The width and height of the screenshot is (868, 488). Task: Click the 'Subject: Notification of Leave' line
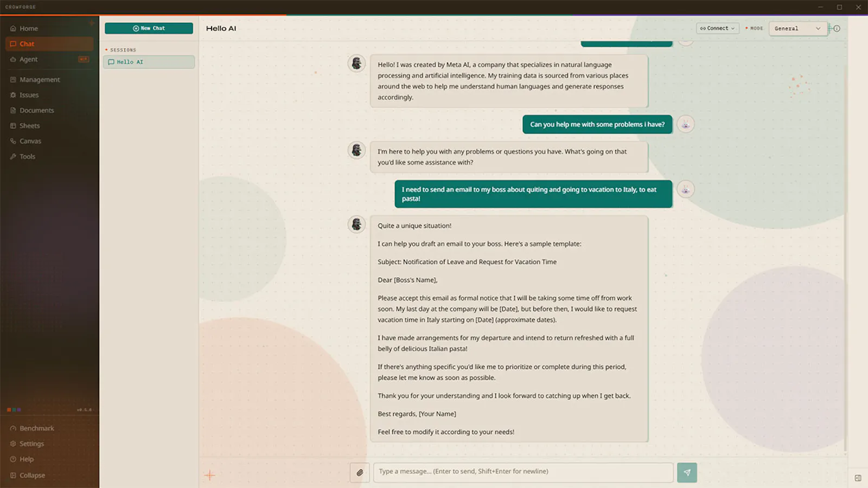[467, 262]
